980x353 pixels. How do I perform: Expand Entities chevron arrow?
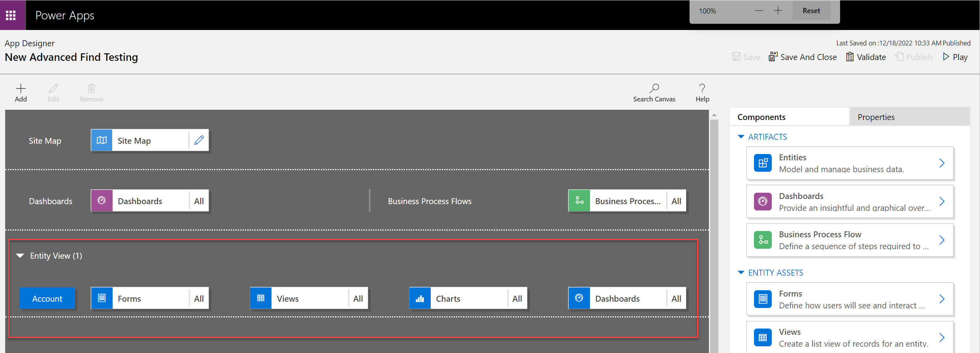(942, 163)
